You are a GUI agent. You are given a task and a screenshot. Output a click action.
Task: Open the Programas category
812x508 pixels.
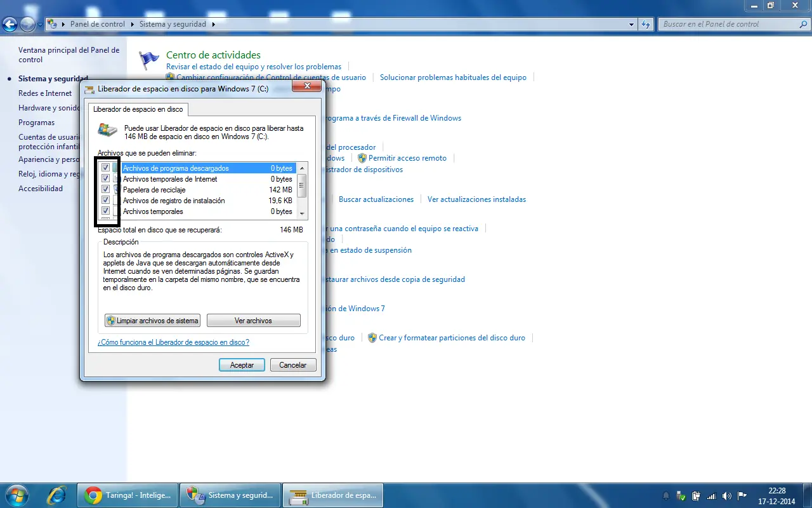[36, 123]
